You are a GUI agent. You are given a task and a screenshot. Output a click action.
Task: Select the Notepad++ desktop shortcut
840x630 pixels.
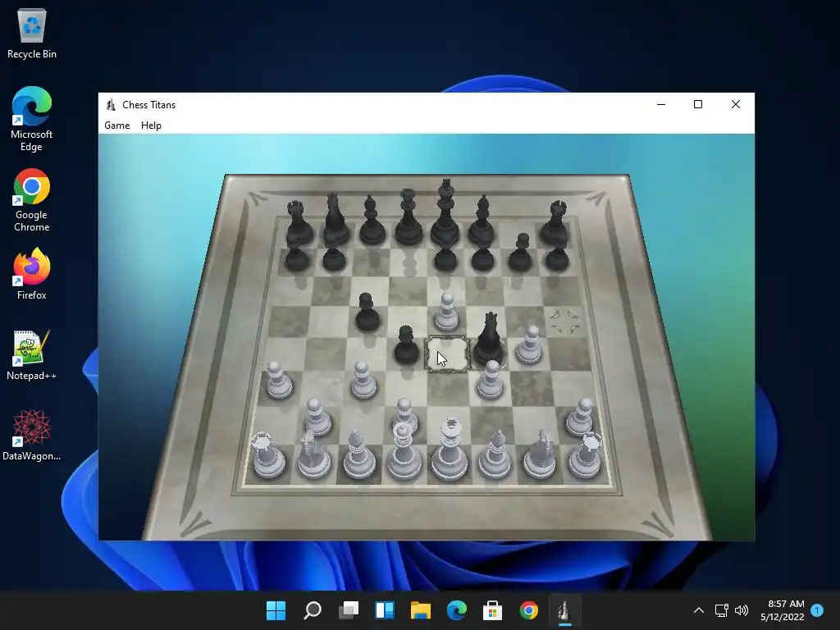point(32,354)
